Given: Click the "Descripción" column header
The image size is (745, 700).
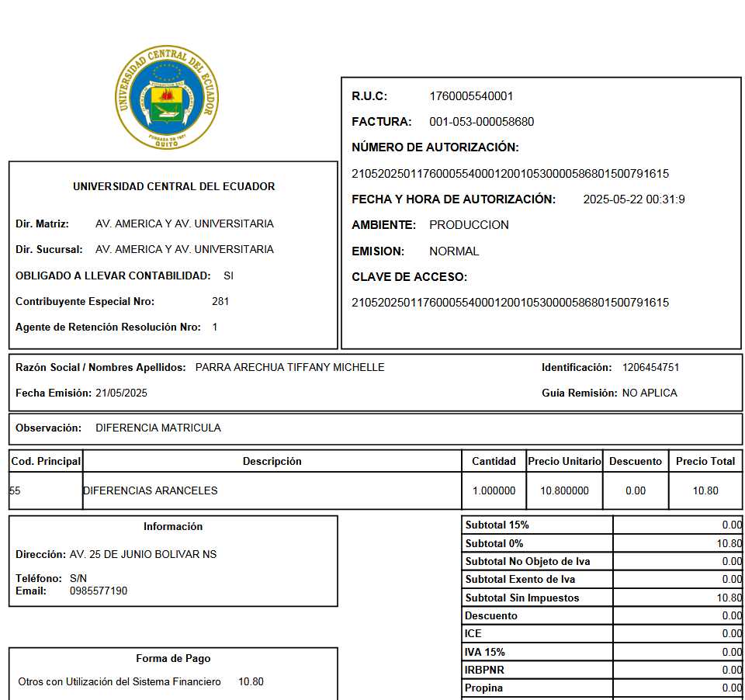Looking at the screenshot, I should click(x=272, y=461).
